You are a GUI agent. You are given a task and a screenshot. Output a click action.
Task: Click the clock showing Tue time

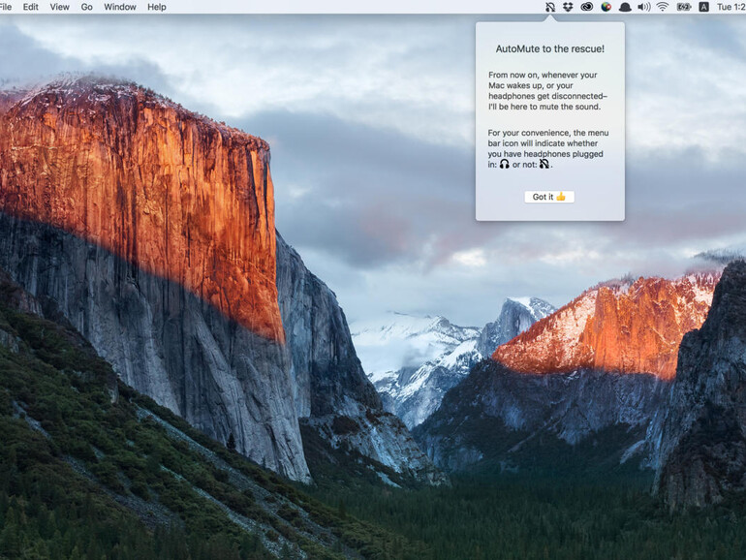pos(730,7)
